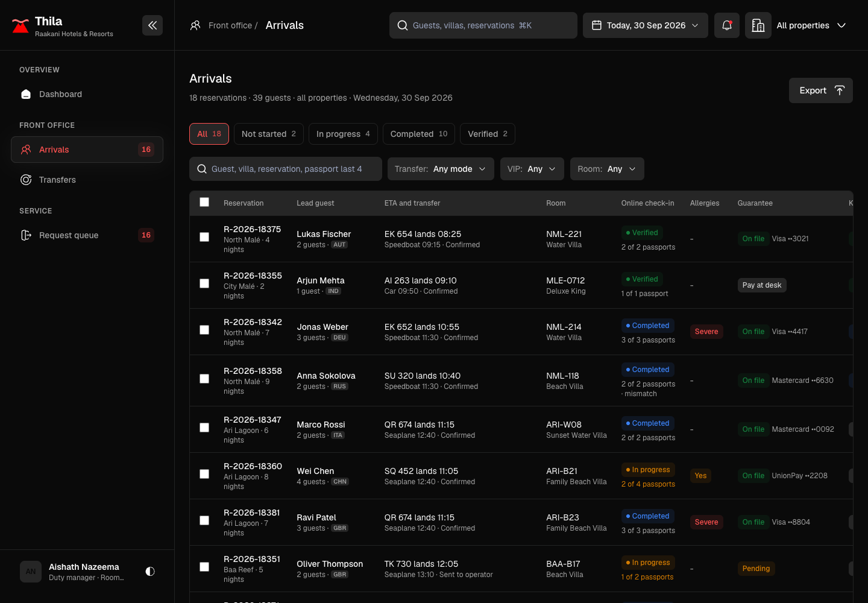The image size is (868, 603).
Task: Click the Pay at desk guarantee badge
Action: pos(762,285)
